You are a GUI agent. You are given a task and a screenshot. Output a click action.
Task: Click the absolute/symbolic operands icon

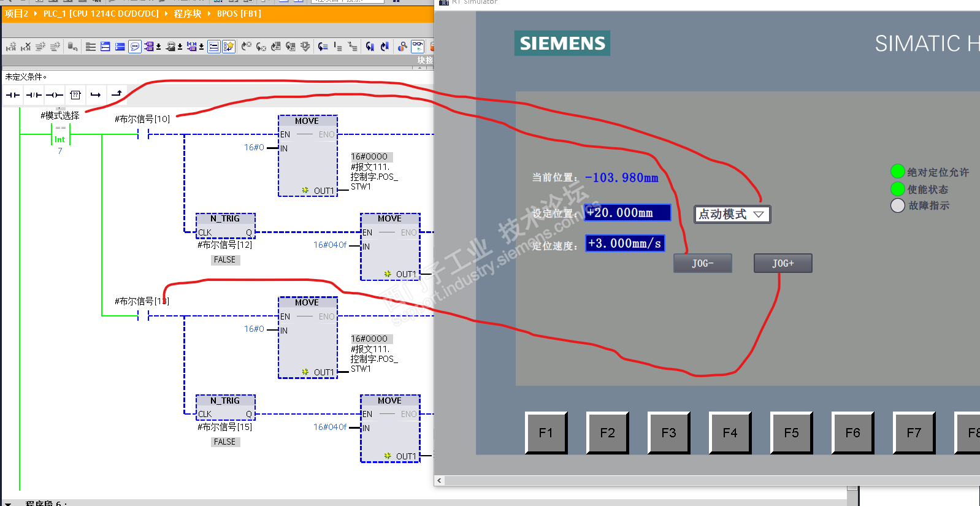tap(149, 47)
